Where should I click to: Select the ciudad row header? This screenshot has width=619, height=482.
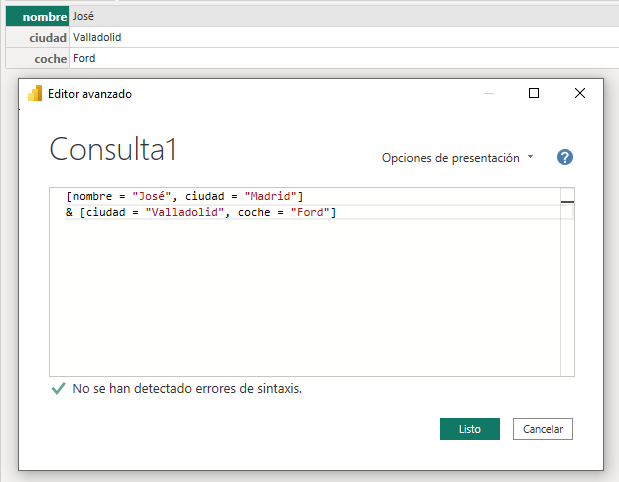point(38,38)
